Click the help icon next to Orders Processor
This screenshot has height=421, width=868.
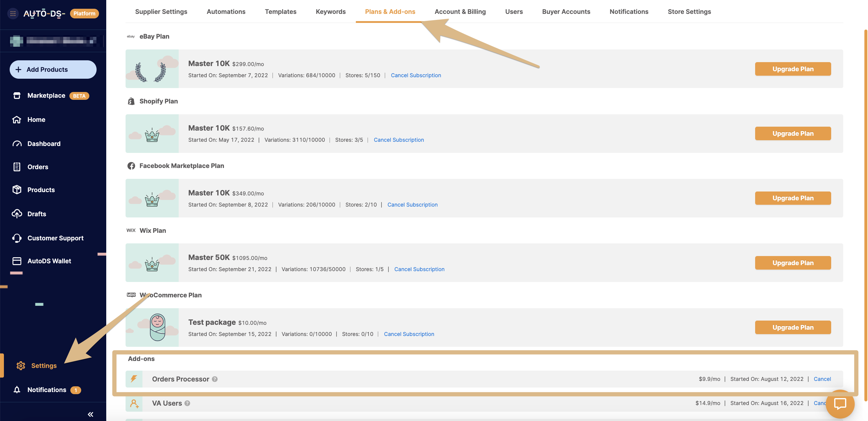[215, 379]
